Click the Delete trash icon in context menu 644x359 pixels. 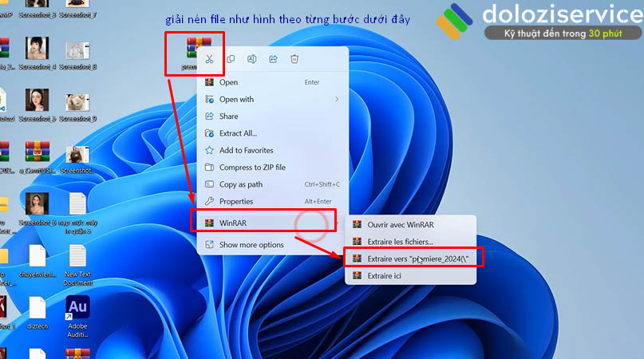click(294, 59)
